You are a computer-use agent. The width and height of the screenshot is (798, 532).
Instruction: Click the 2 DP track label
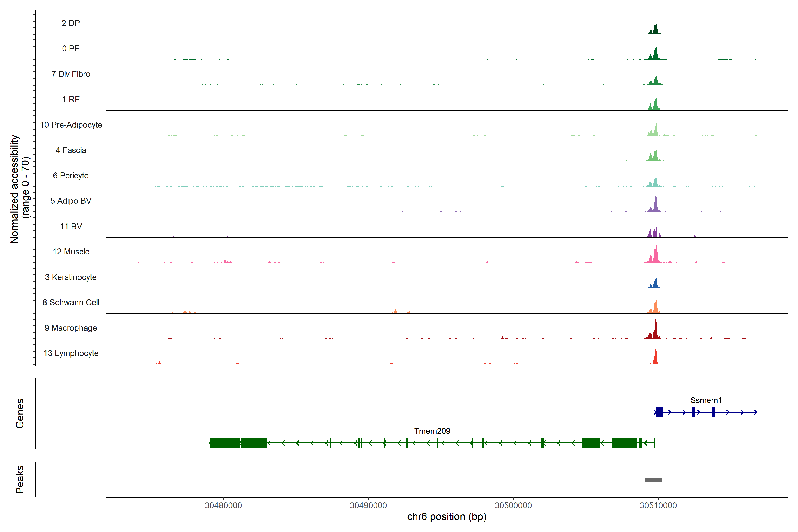click(x=70, y=23)
